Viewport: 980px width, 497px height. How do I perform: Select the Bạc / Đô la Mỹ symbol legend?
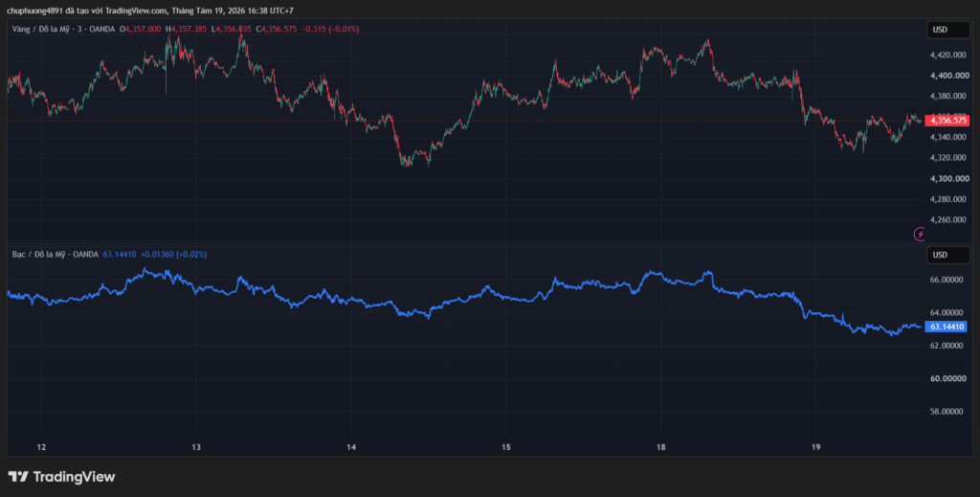pyautogui.click(x=56, y=255)
